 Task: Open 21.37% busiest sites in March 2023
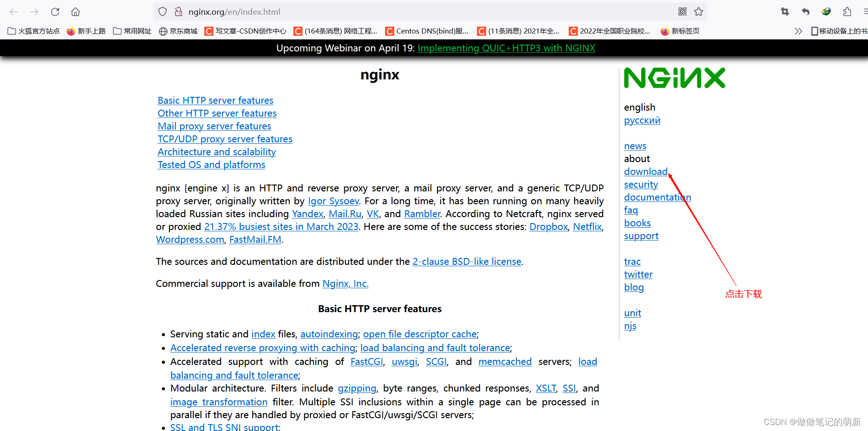[281, 227]
